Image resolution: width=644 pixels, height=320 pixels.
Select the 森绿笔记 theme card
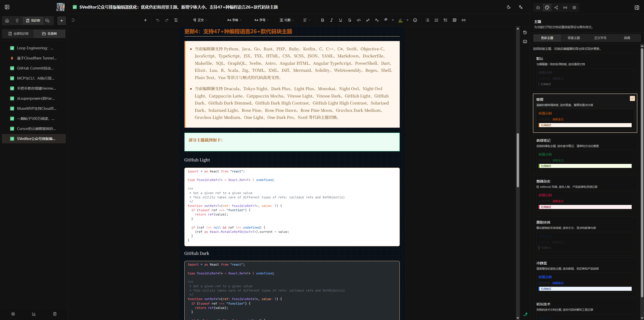[x=585, y=154]
